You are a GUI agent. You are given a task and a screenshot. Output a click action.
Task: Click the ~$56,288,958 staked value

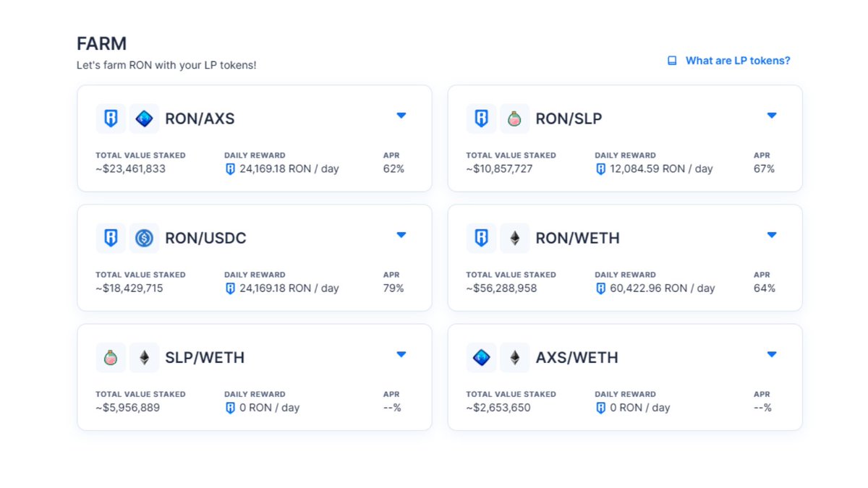(501, 288)
